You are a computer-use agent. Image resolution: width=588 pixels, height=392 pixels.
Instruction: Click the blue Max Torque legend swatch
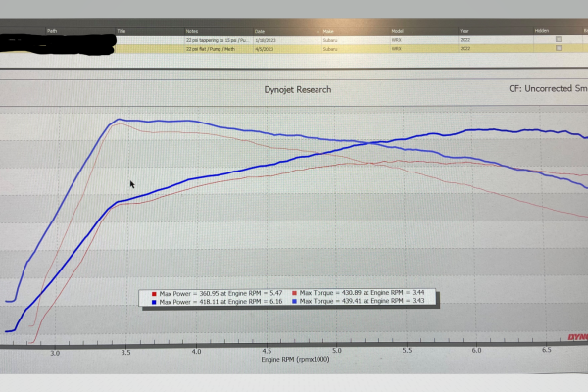point(294,301)
